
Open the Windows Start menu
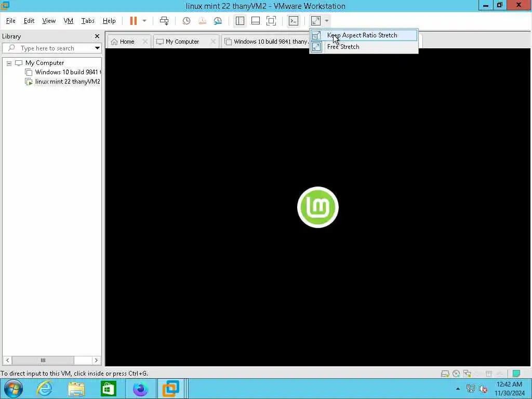tap(13, 389)
